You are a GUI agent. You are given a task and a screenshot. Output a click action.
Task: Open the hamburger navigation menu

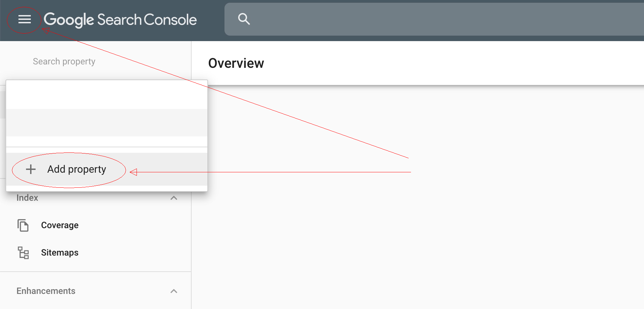click(24, 20)
